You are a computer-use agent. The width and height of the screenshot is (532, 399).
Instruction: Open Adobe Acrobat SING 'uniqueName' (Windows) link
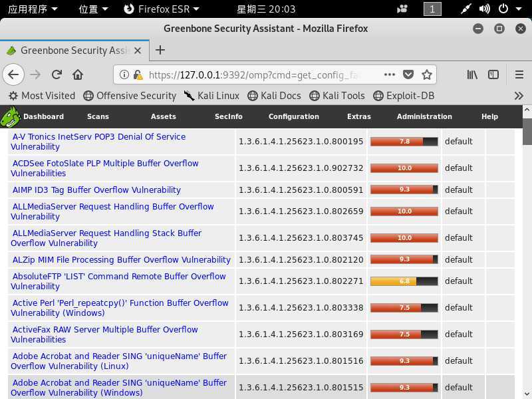pyautogui.click(x=118, y=388)
